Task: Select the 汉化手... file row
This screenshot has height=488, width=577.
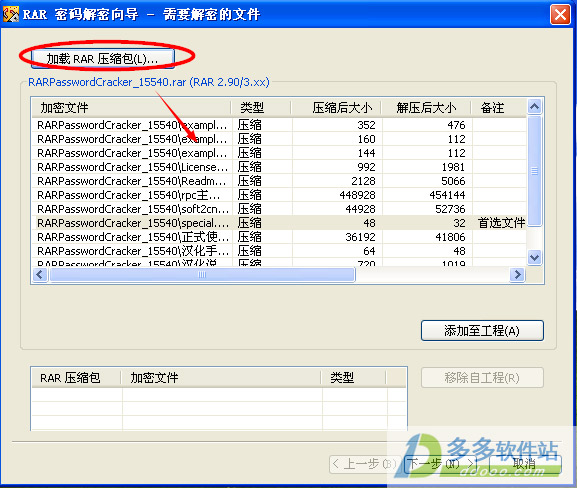Action: 279,251
